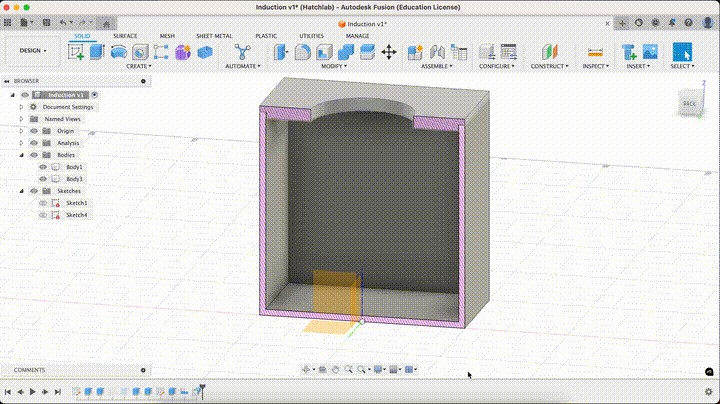Expand the Document Settings node
The width and height of the screenshot is (720, 404).
(21, 107)
